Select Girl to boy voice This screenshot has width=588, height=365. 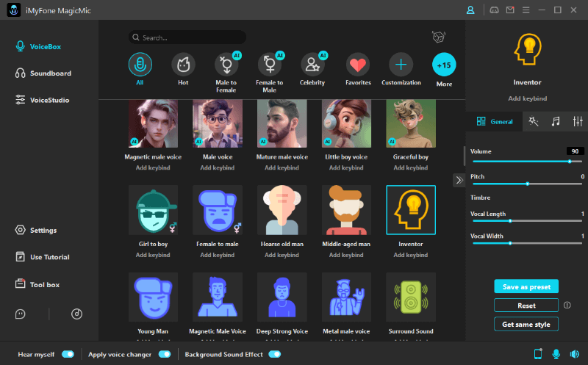point(153,210)
